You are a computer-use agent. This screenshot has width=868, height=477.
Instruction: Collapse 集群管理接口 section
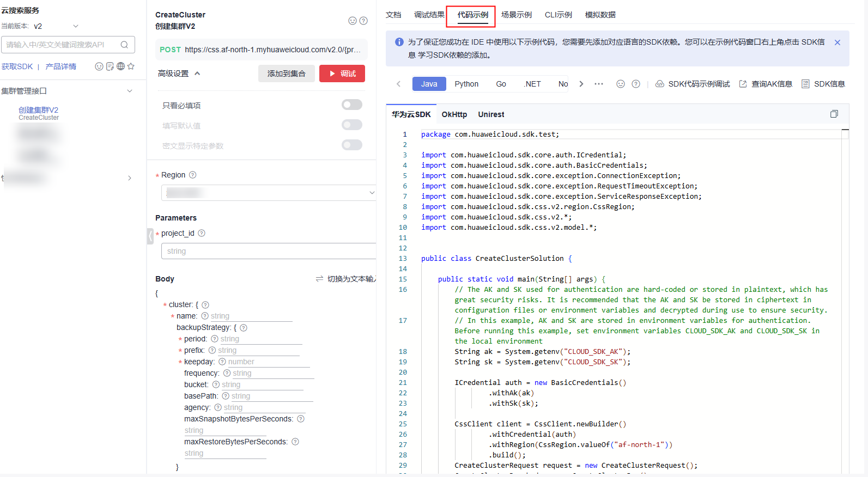click(x=130, y=91)
